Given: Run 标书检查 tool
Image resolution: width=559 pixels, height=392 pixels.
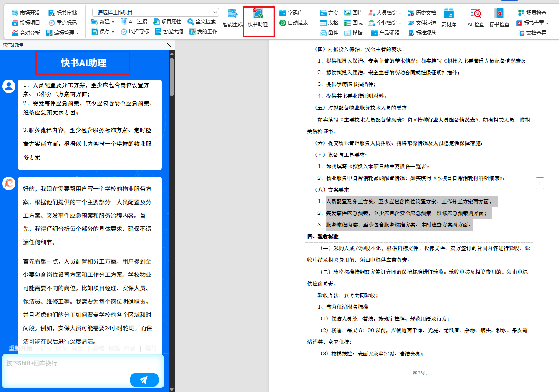Looking at the screenshot, I should tap(499, 18).
